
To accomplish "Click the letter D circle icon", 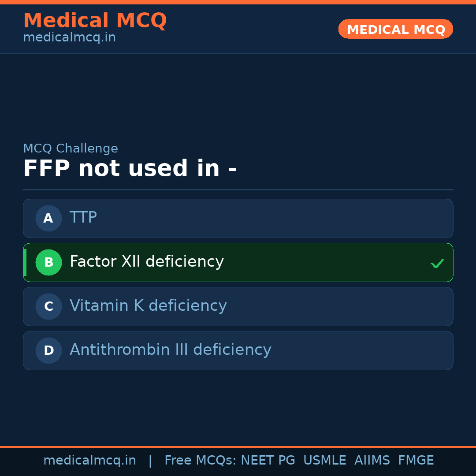I will [x=48, y=350].
